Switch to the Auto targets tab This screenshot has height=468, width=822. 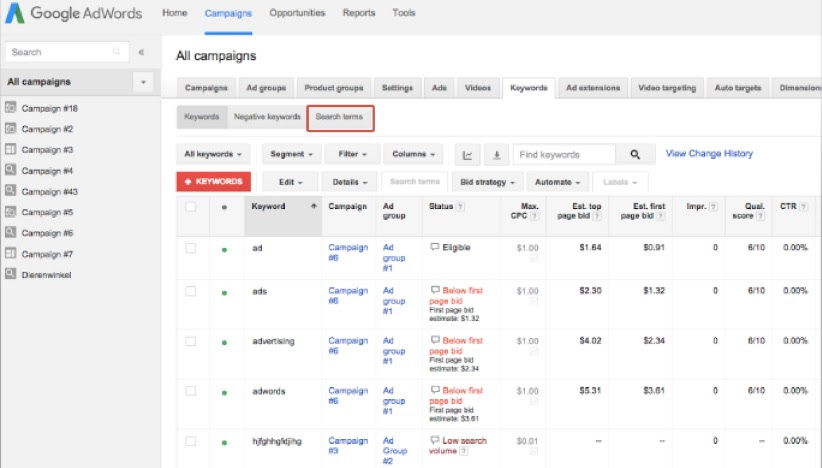tap(738, 88)
